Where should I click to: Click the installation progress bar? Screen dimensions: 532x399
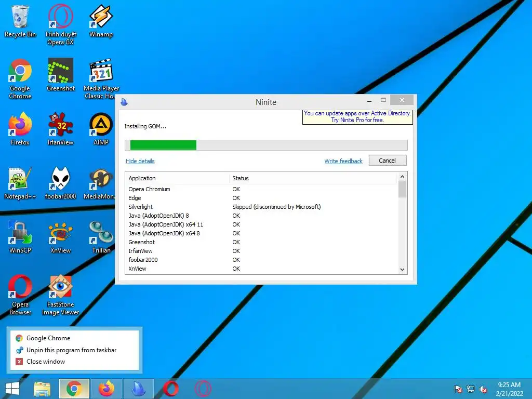266,145
